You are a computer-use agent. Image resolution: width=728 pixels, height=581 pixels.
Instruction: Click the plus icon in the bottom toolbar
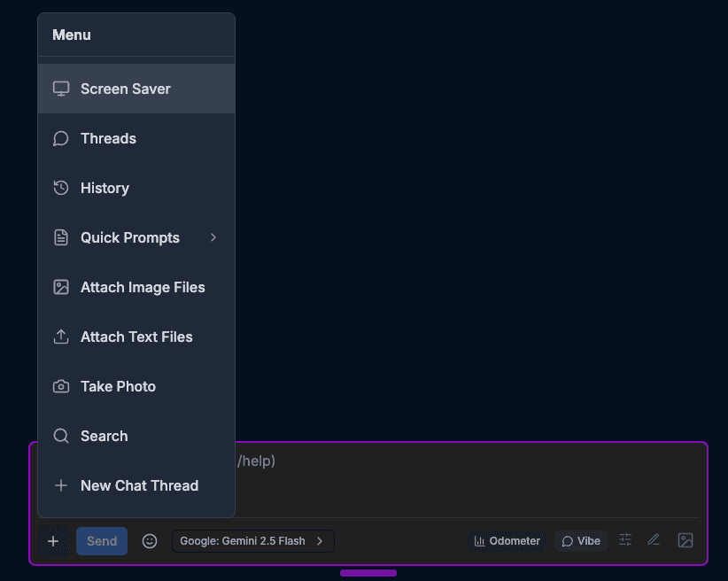(x=53, y=541)
